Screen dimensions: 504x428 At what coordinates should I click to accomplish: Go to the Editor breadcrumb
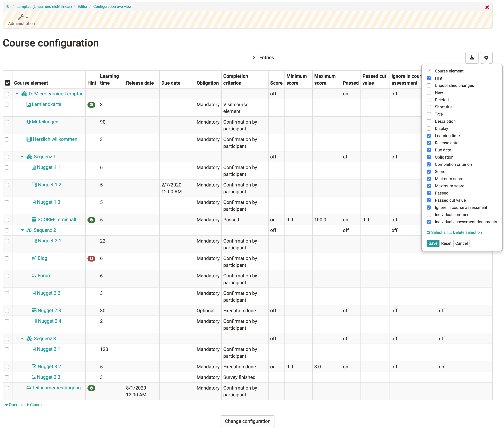point(83,6)
